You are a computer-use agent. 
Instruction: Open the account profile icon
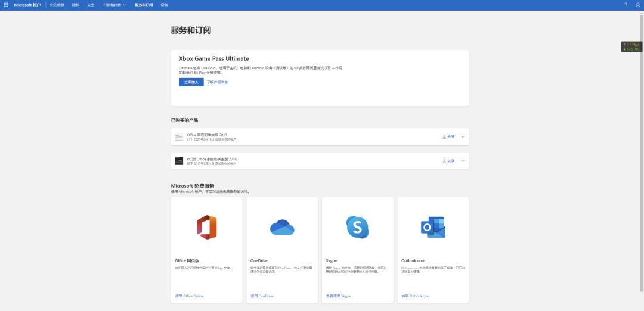click(638, 5)
